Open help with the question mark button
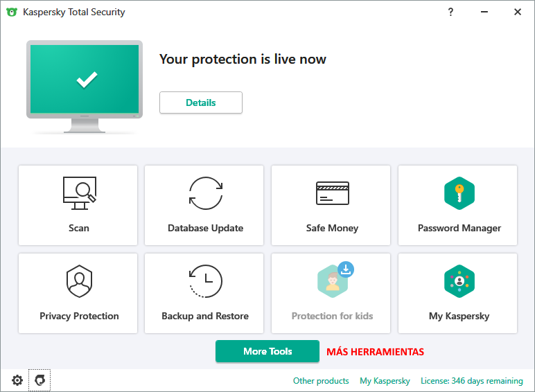Viewport: 535px width, 392px height. click(450, 12)
